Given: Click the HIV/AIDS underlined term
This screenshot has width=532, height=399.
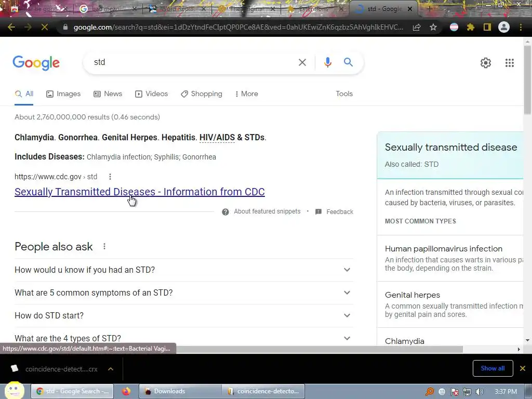Looking at the screenshot, I should pyautogui.click(x=217, y=137).
